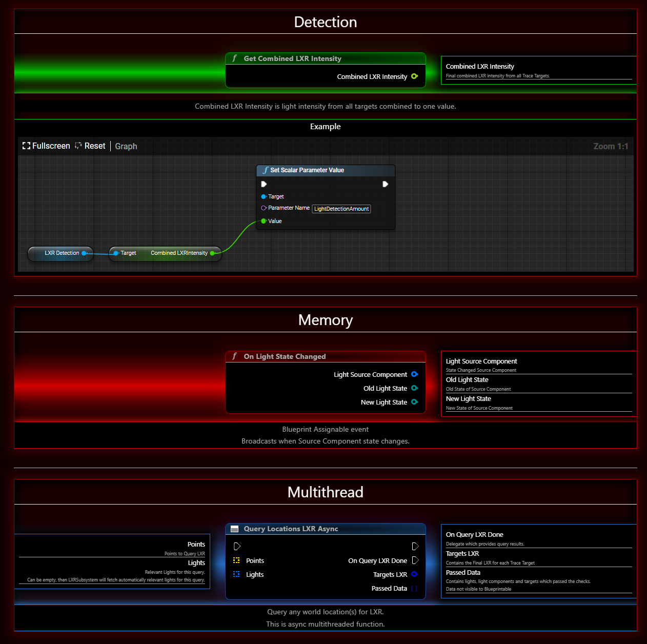Click the Get Combined LXR Intensity node title
The height and width of the screenshot is (644, 647).
pos(293,58)
